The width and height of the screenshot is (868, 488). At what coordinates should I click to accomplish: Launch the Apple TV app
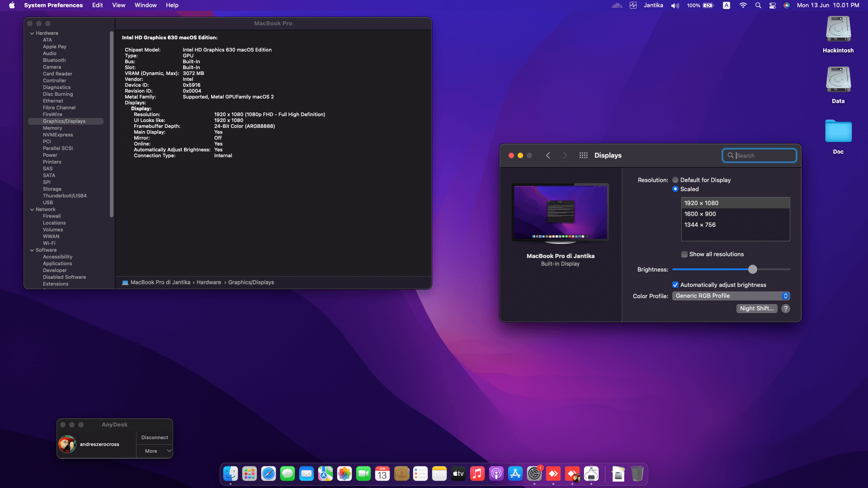coord(458,474)
